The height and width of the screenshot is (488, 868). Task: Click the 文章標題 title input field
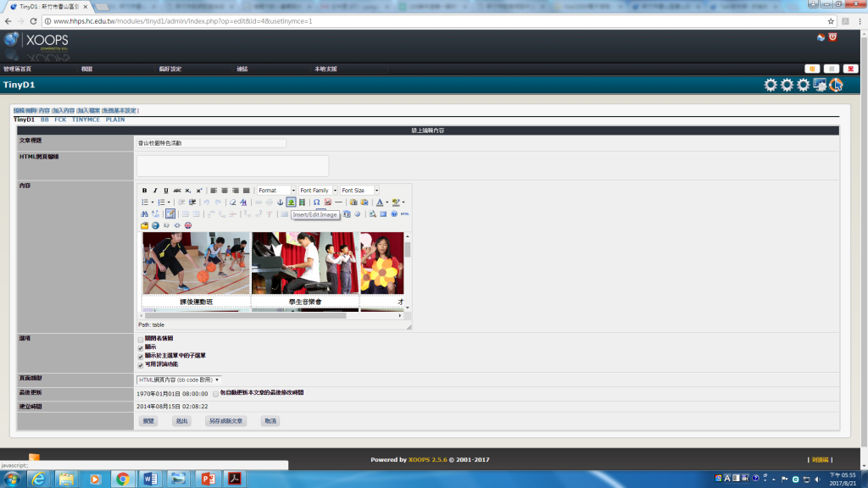pos(211,143)
